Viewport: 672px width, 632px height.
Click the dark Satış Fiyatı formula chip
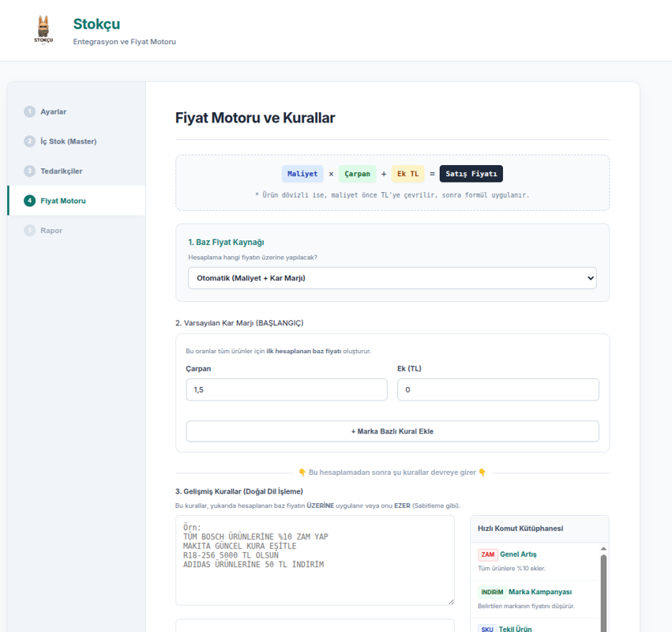[471, 174]
